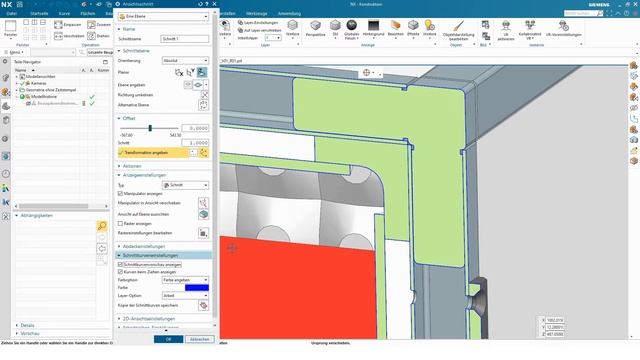Expand the Abdeckeinstellungen section
640x360 pixels.
143,247
